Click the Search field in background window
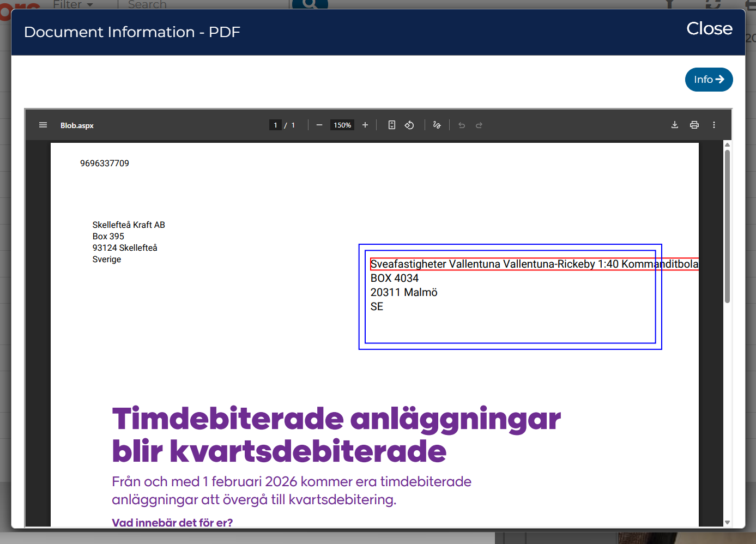The width and height of the screenshot is (756, 544). 204,4
